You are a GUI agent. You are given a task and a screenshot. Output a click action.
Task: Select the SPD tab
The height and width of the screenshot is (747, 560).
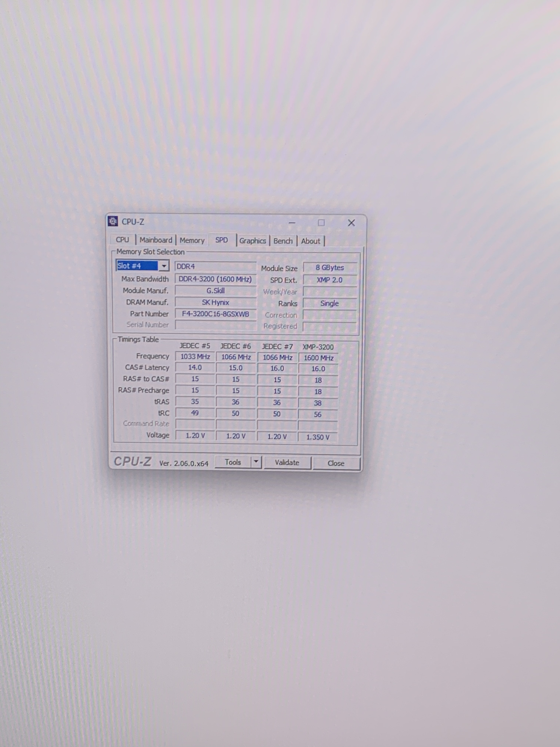pos(221,240)
